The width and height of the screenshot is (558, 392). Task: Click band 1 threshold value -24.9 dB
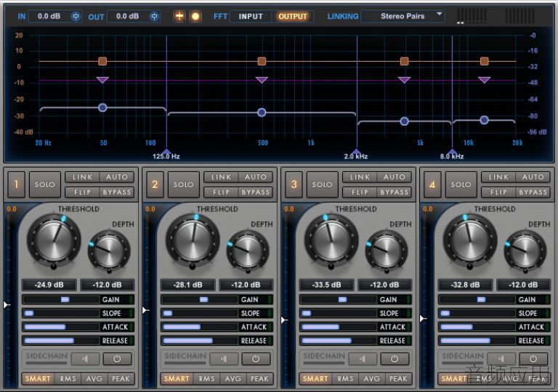(x=49, y=285)
